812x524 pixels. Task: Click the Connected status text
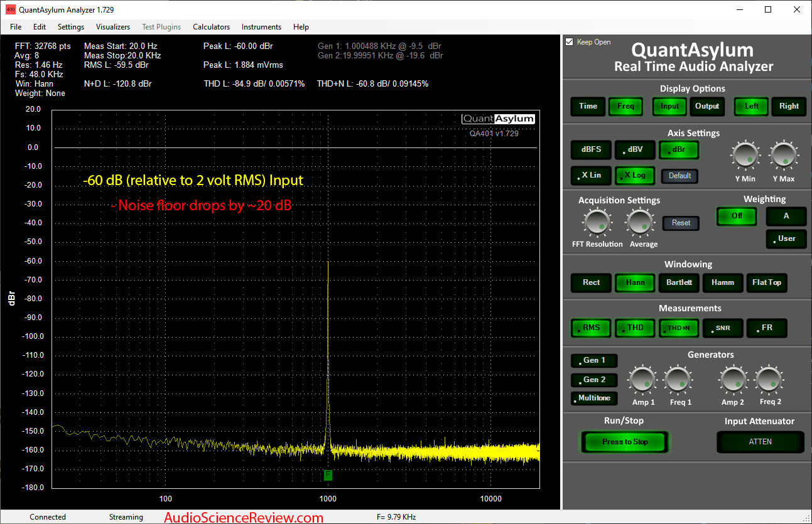48,517
